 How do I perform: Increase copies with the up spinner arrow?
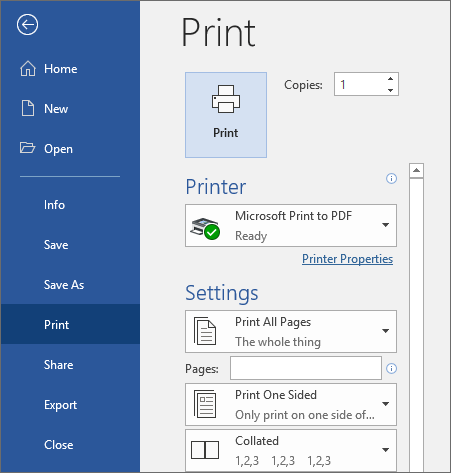(390, 79)
